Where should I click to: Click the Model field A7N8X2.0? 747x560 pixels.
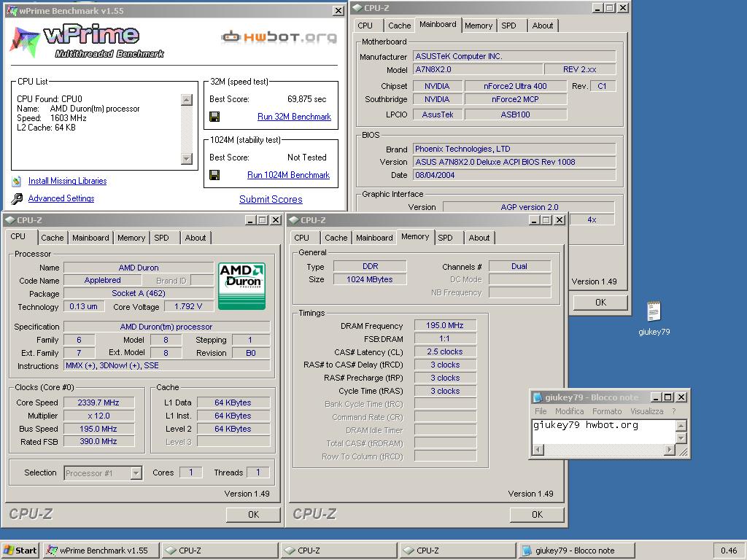[477, 69]
